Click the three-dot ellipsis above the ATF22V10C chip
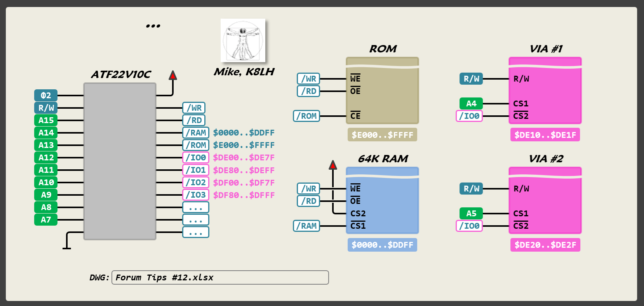Screen dimensions: 644x306 click(153, 26)
